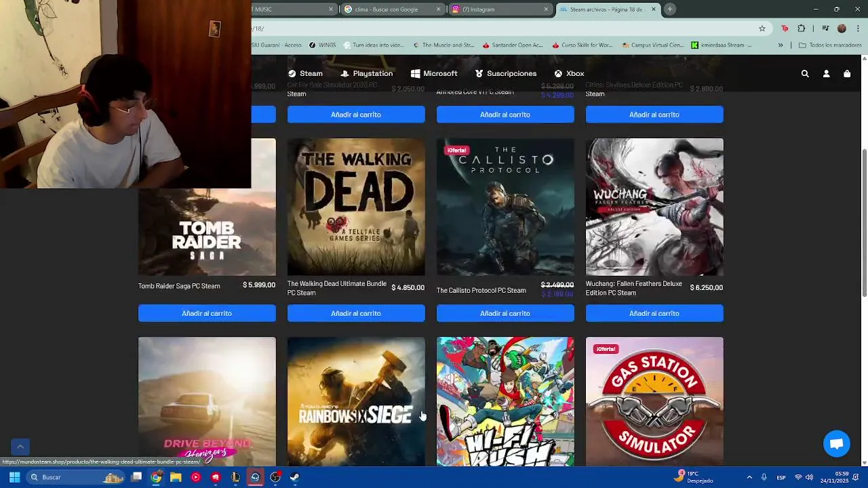868x488 pixels.
Task: Close the clima Google search tab
Action: pos(438,9)
